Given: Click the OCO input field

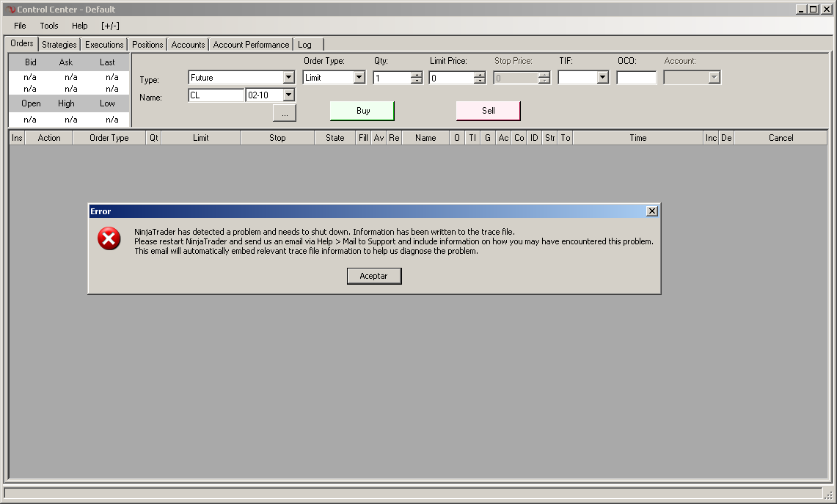Looking at the screenshot, I should click(636, 78).
